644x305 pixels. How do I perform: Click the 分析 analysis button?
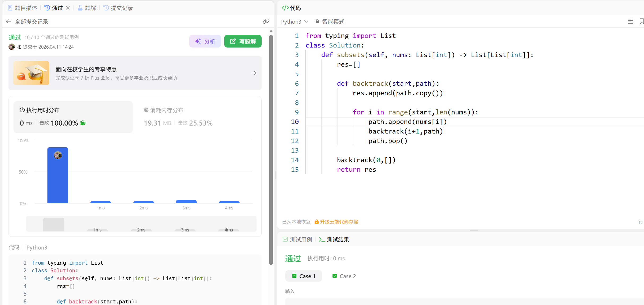(x=205, y=41)
